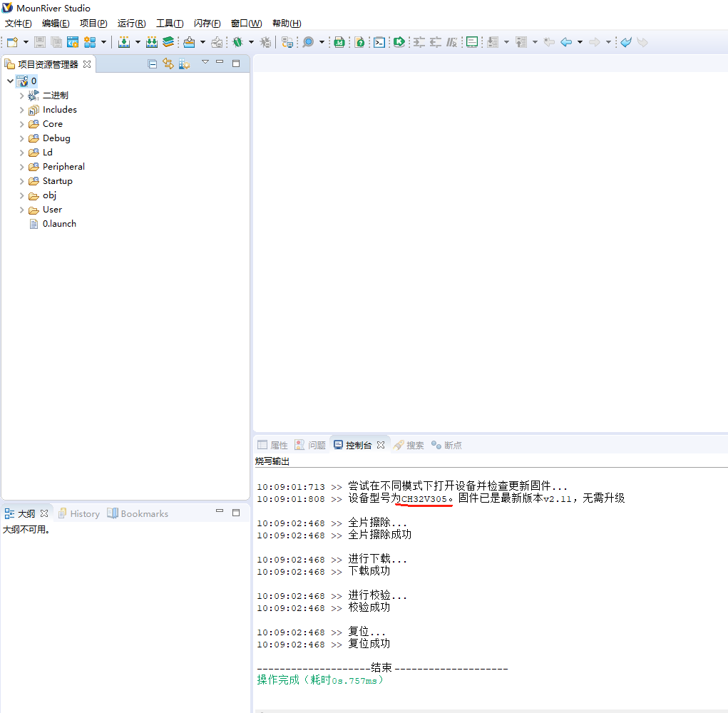Open the terminal icon in toolbar
Viewport: 728px width, 713px height.
380,43
